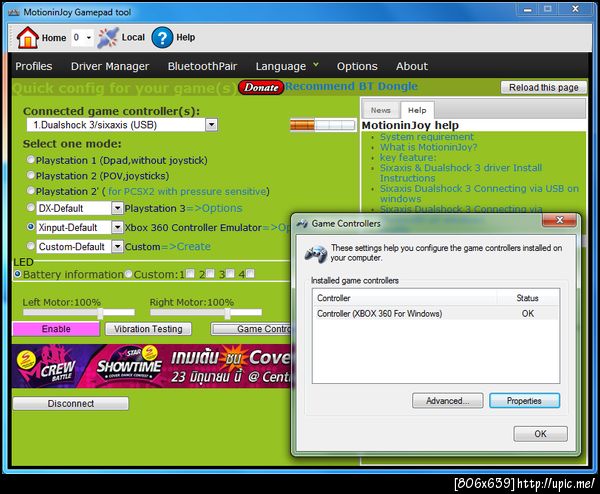The width and height of the screenshot is (600, 494).
Task: Open What is MotioninJoy? link
Action: tap(428, 147)
